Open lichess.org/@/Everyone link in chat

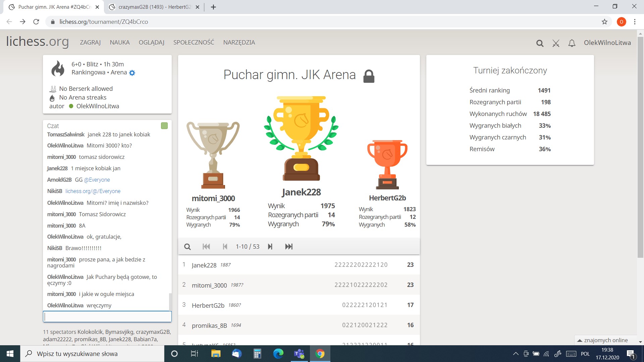[93, 191]
